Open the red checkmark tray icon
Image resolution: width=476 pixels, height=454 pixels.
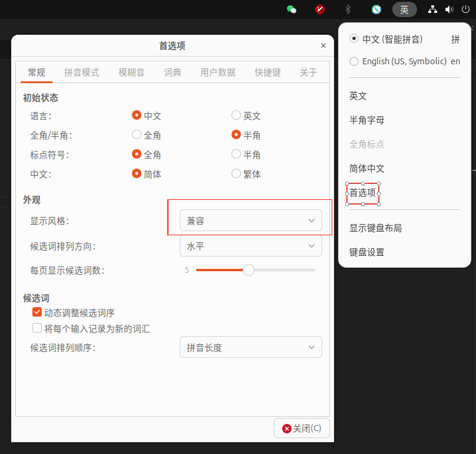point(320,9)
